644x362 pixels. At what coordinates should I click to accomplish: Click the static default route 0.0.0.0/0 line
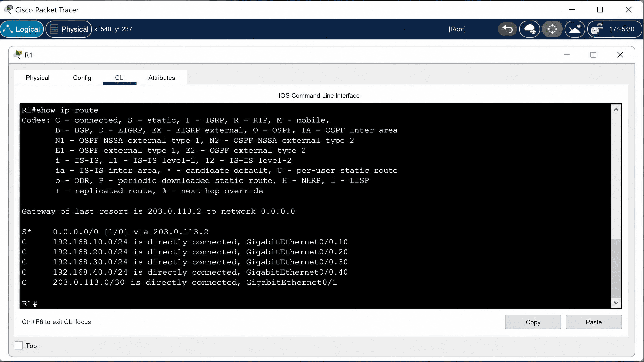pyautogui.click(x=115, y=232)
